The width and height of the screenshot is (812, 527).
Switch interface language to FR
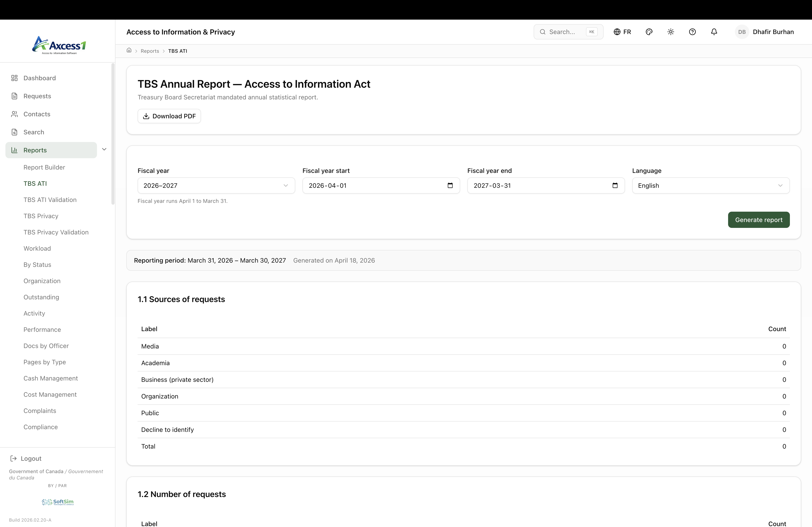pyautogui.click(x=622, y=32)
